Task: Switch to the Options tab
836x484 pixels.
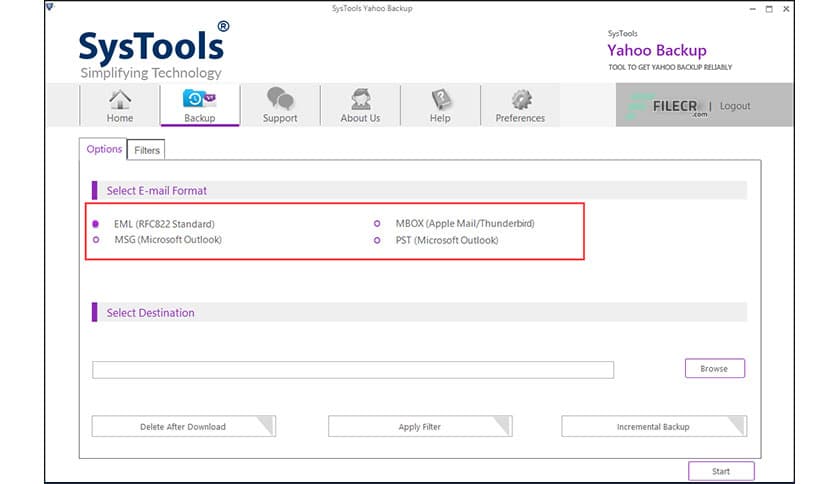Action: [104, 149]
